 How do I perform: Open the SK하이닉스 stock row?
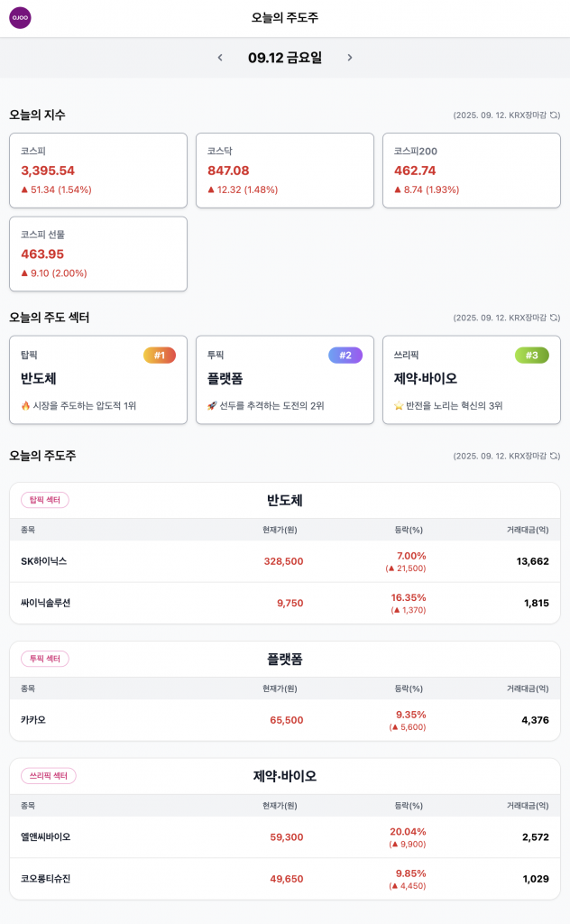point(285,561)
